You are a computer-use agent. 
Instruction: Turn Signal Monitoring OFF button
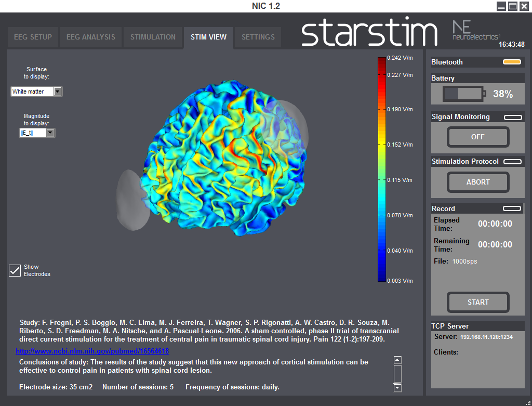[x=478, y=137]
